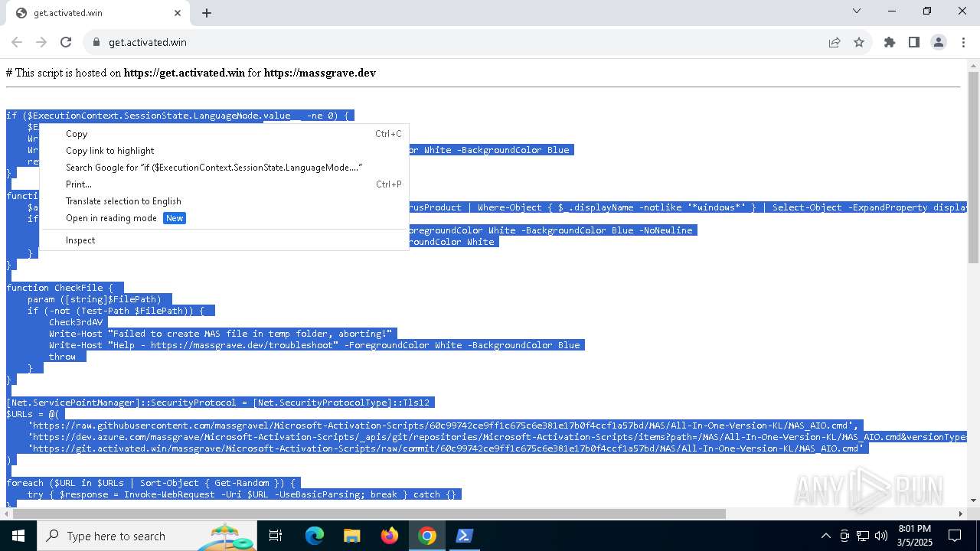980x551 pixels.
Task: Click the 'param ([string]$FilePath)' line
Action: [94, 299]
